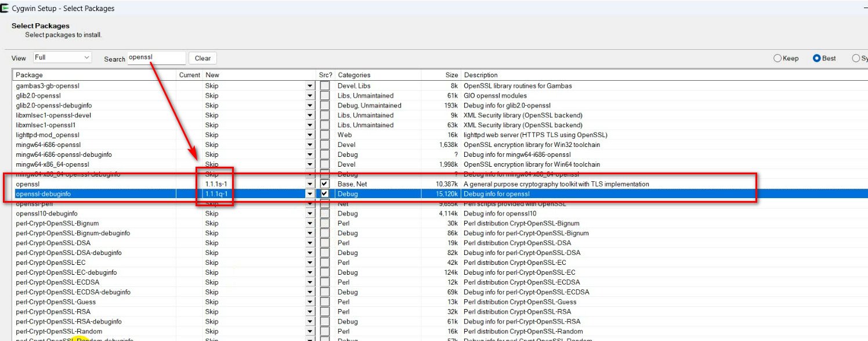Sort by the Package column header
Image resolution: width=868 pixels, height=341 pixels.
pyautogui.click(x=95, y=75)
